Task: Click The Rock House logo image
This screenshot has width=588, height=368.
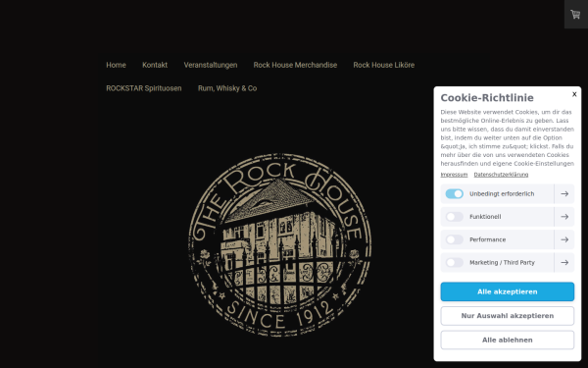Action: pyautogui.click(x=279, y=244)
